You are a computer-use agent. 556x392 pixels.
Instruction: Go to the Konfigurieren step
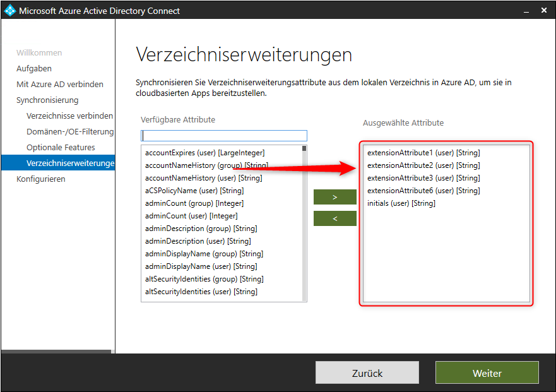point(41,179)
